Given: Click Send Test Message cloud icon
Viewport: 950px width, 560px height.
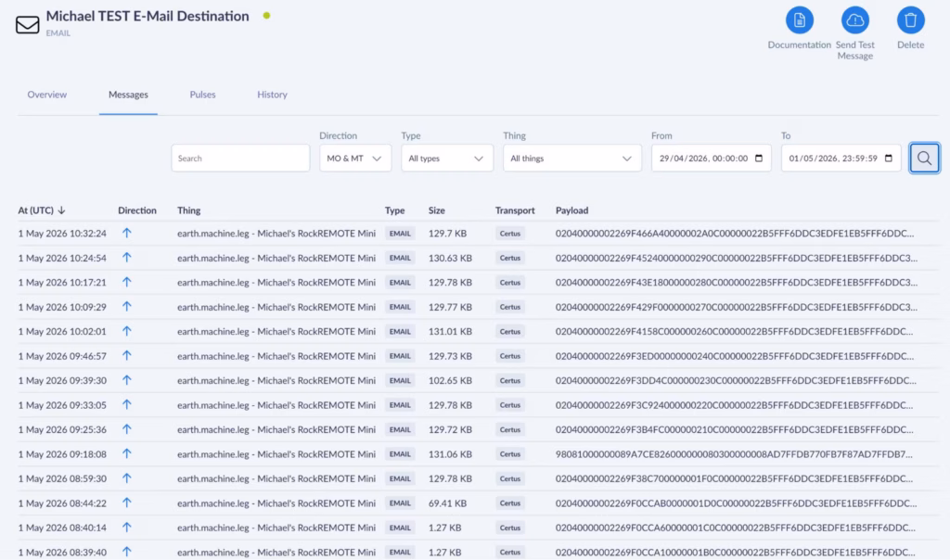Looking at the screenshot, I should (854, 20).
